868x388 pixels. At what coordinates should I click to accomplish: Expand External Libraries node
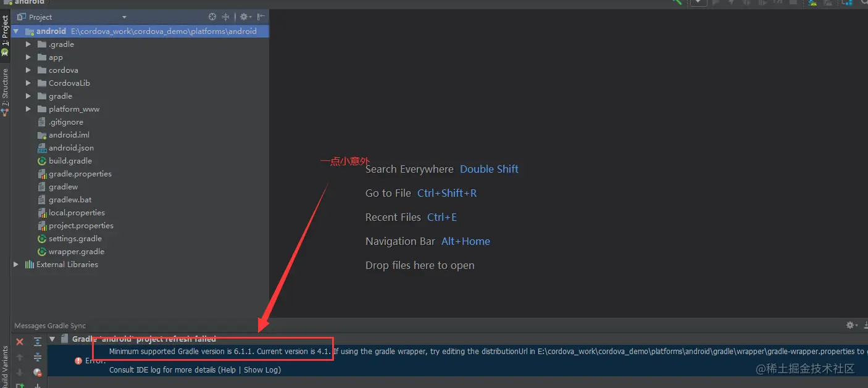coord(16,265)
